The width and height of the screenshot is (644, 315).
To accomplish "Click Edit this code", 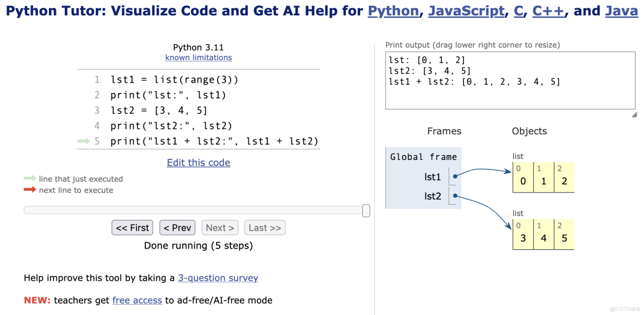I will [x=198, y=163].
